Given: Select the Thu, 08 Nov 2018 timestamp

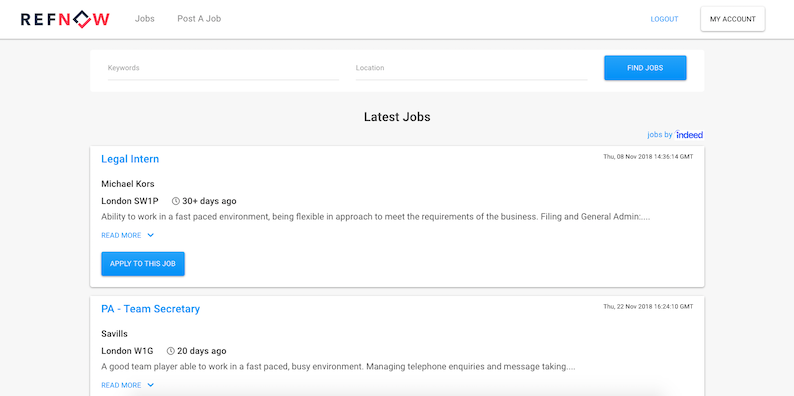Looking at the screenshot, I should pos(648,157).
